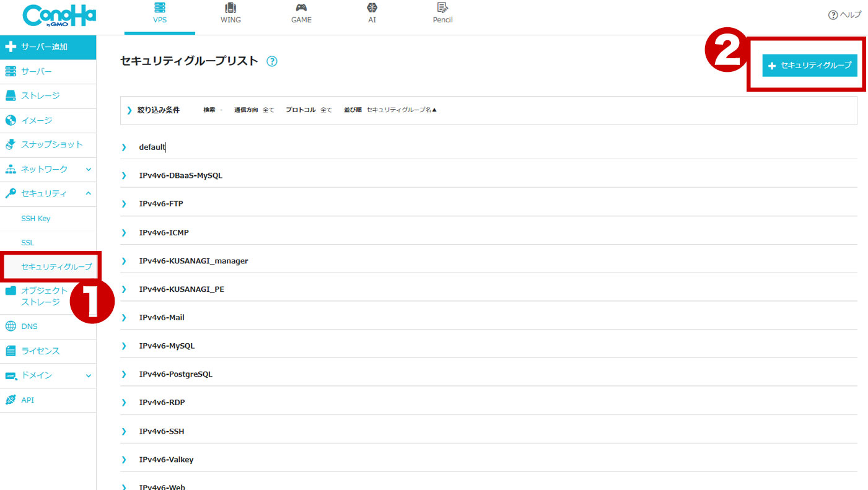Switch to the WING tab
The height and width of the screenshot is (490, 868).
[x=230, y=13]
